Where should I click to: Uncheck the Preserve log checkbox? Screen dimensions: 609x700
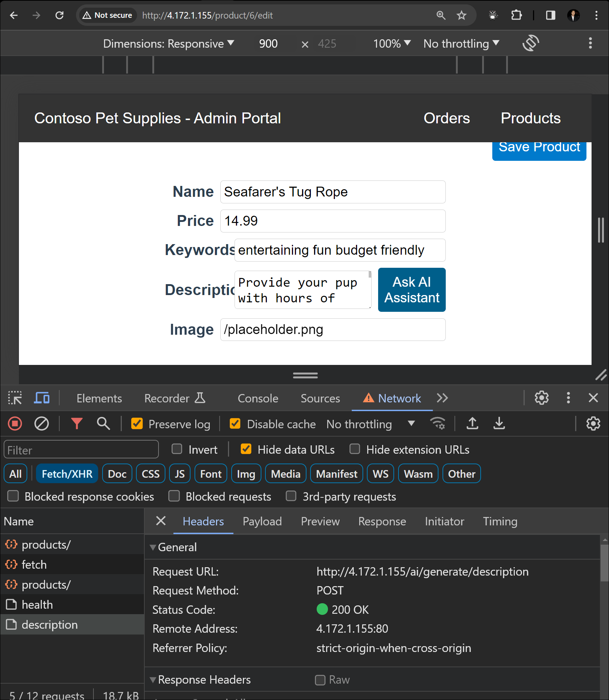pos(137,424)
